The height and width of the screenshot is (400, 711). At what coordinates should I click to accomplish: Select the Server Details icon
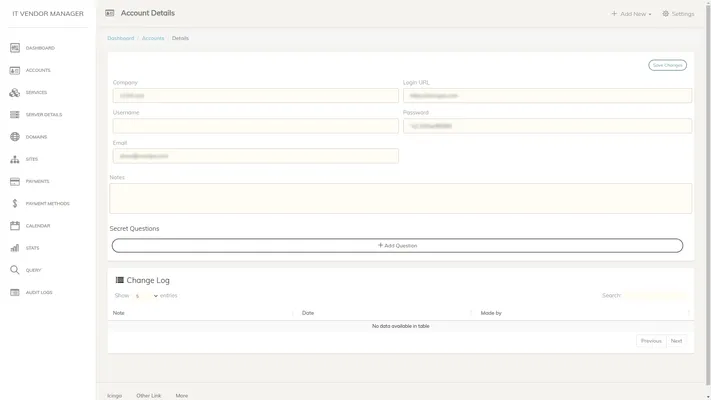15,114
